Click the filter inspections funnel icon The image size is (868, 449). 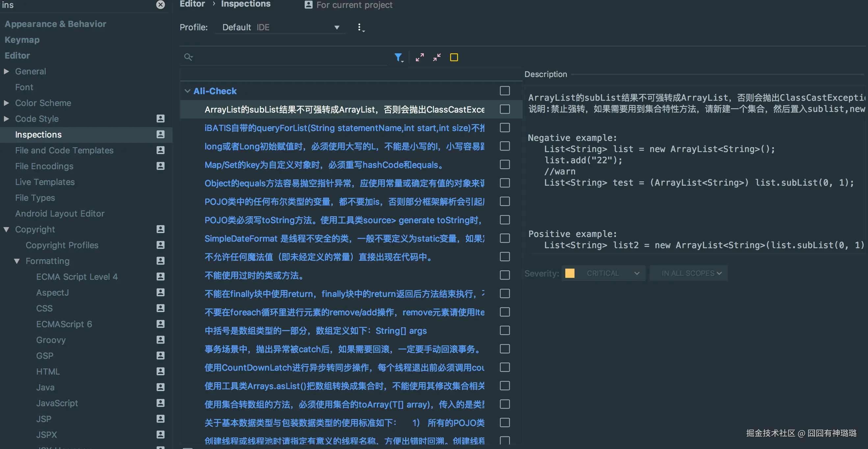coord(398,57)
